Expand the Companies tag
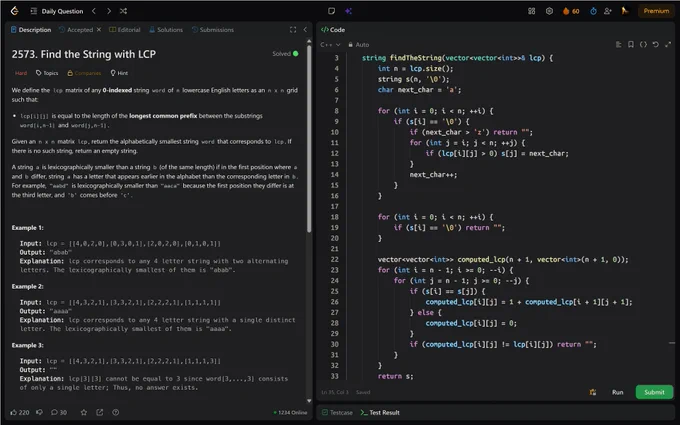 84,73
